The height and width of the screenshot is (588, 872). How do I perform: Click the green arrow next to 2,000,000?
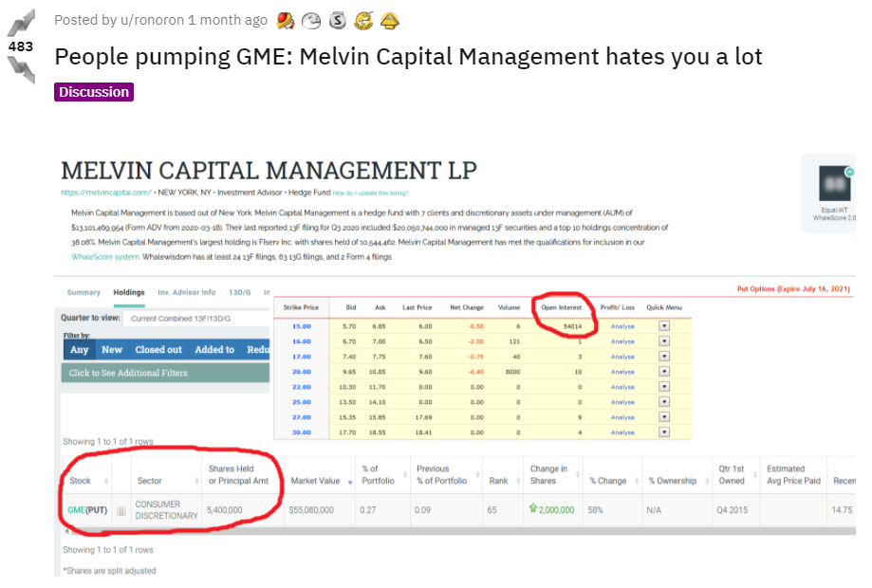pos(533,509)
